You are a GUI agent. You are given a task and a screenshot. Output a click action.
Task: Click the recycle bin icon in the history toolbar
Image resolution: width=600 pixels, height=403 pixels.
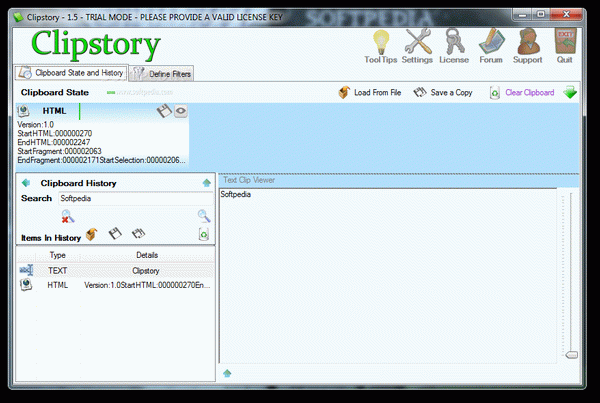click(204, 234)
